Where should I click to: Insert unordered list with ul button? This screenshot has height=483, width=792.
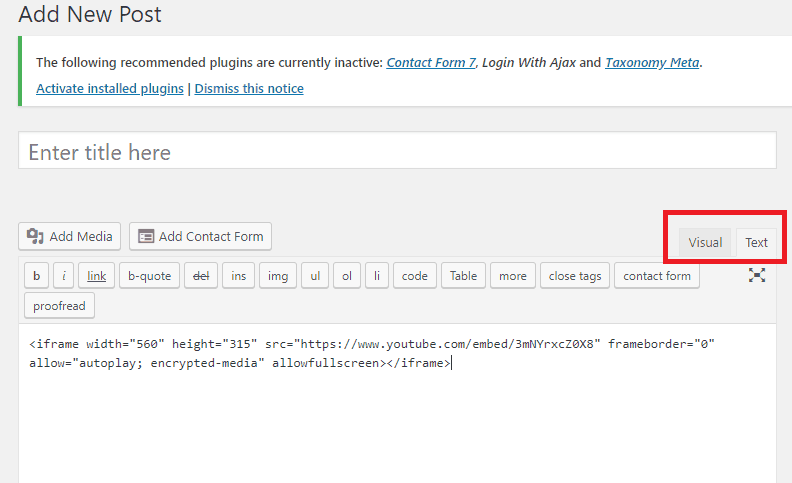pos(315,276)
